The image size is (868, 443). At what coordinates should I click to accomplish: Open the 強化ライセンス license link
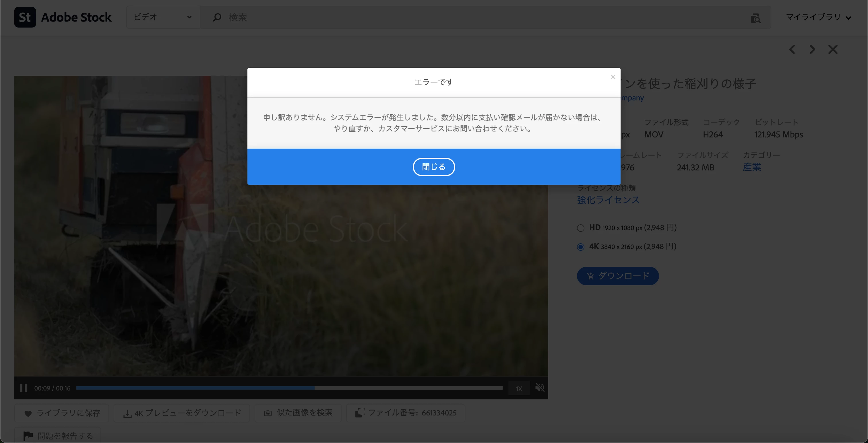[x=608, y=200]
